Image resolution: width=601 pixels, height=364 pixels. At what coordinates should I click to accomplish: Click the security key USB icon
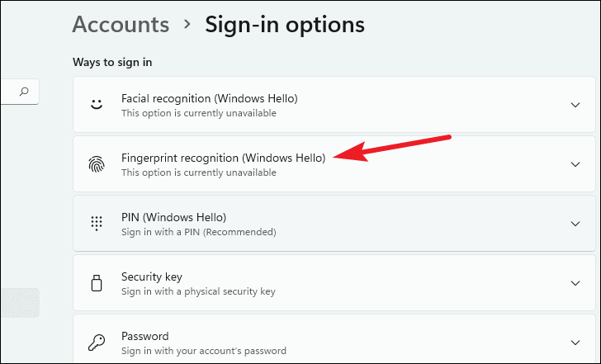click(x=97, y=283)
